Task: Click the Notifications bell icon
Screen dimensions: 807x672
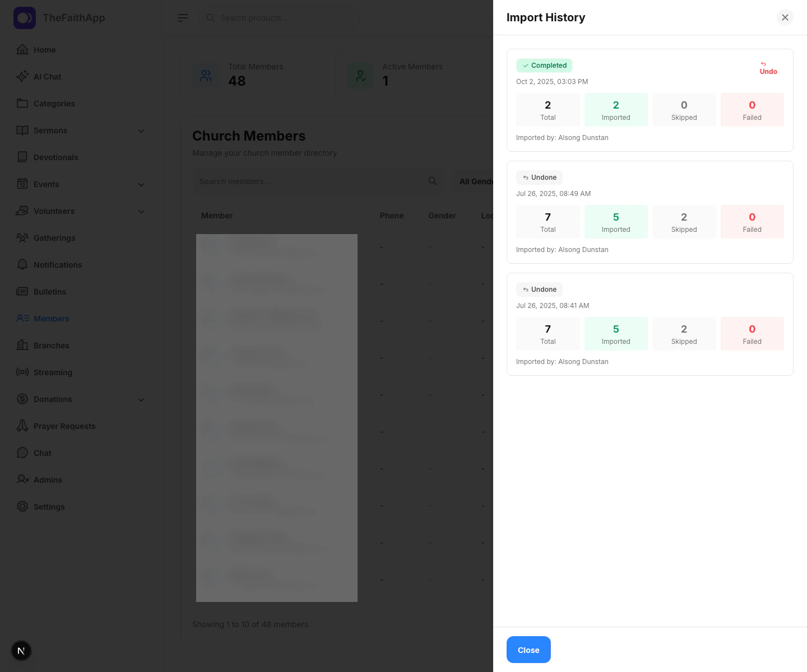Action: point(22,264)
